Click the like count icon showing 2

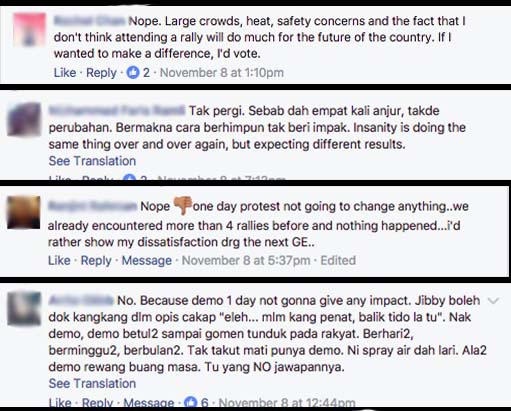point(133,72)
